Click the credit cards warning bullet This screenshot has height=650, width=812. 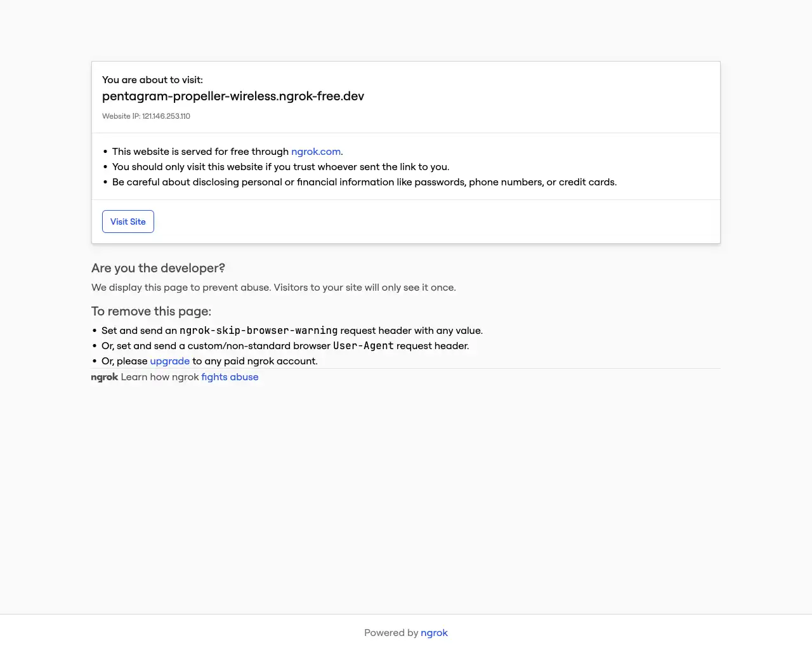[x=364, y=182]
